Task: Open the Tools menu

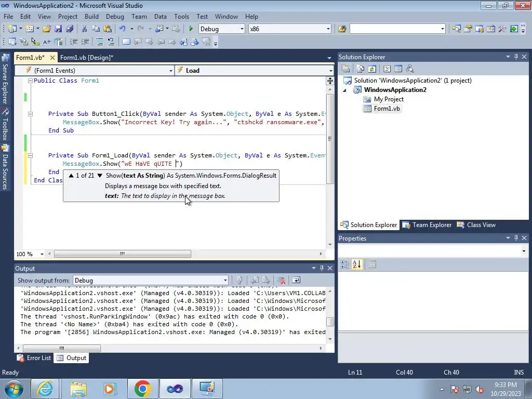Action: 181,16
